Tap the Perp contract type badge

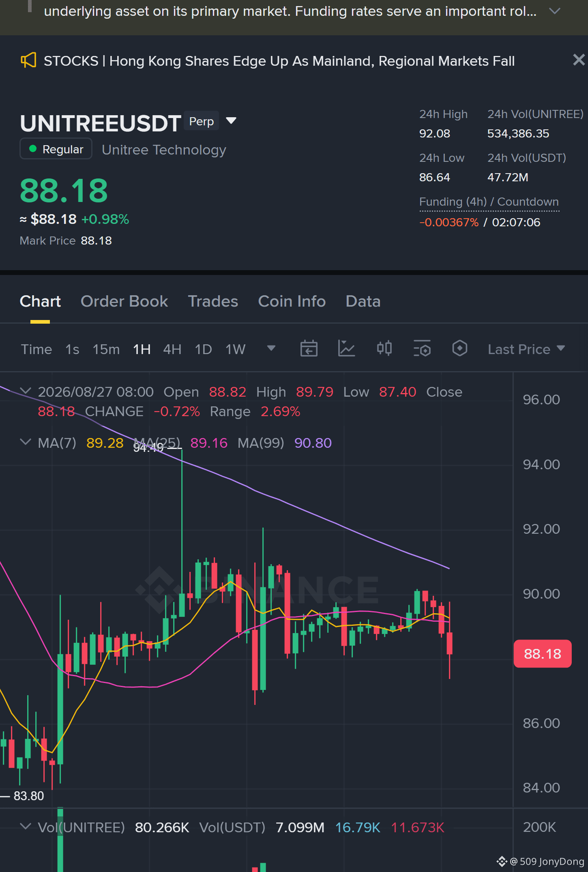pos(202,121)
